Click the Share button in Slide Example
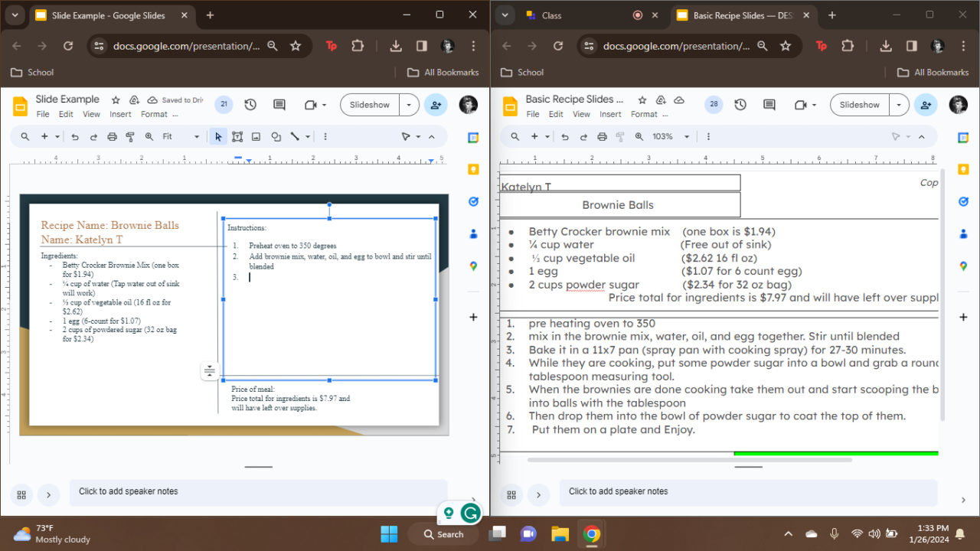Image resolution: width=980 pixels, height=551 pixels. (436, 105)
